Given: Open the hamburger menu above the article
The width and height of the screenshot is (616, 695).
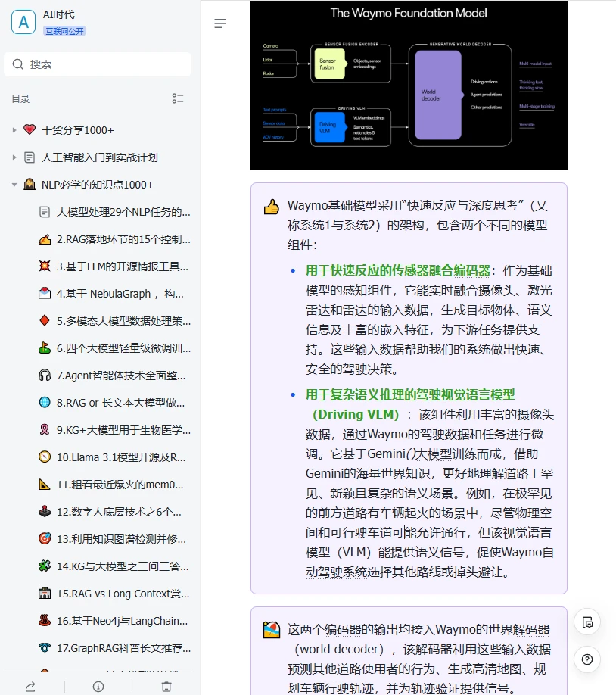Looking at the screenshot, I should 220,23.
